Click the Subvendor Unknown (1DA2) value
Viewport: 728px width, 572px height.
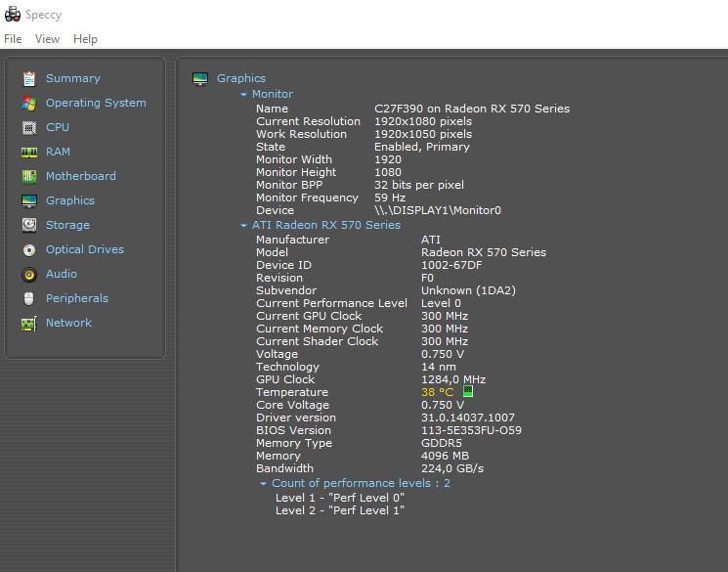[468, 290]
